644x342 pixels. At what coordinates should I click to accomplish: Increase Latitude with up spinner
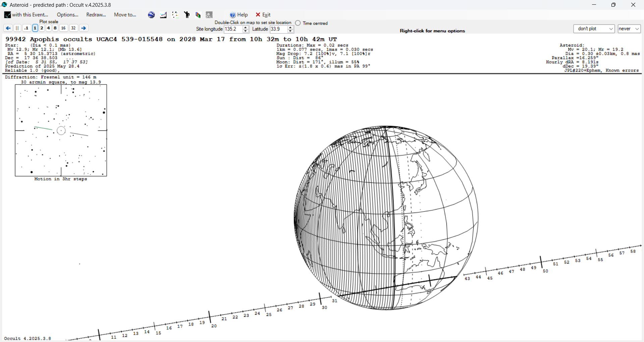(290, 27)
